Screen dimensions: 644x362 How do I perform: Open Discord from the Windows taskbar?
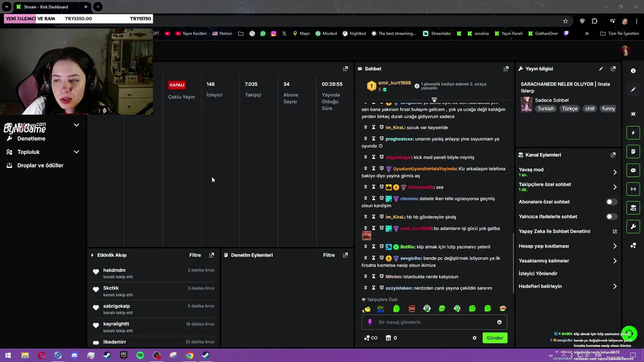click(74, 355)
